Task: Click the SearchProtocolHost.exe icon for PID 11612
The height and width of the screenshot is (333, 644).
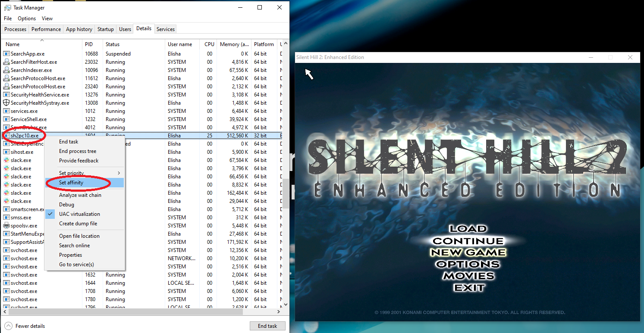Action: (6, 78)
